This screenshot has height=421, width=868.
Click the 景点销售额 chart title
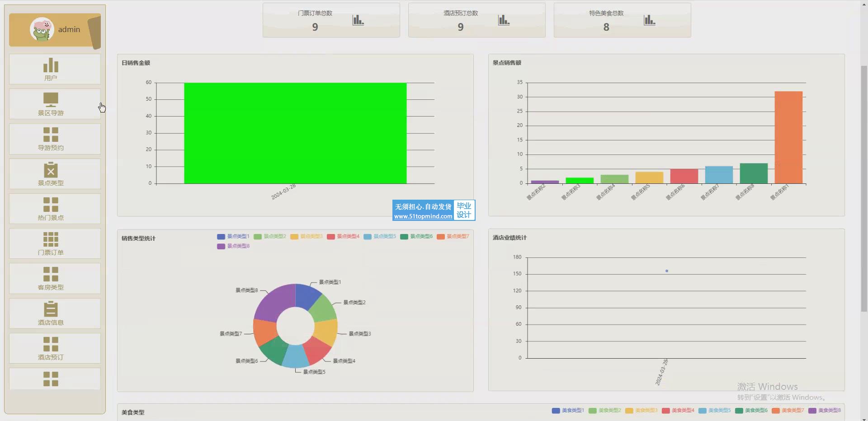[507, 63]
